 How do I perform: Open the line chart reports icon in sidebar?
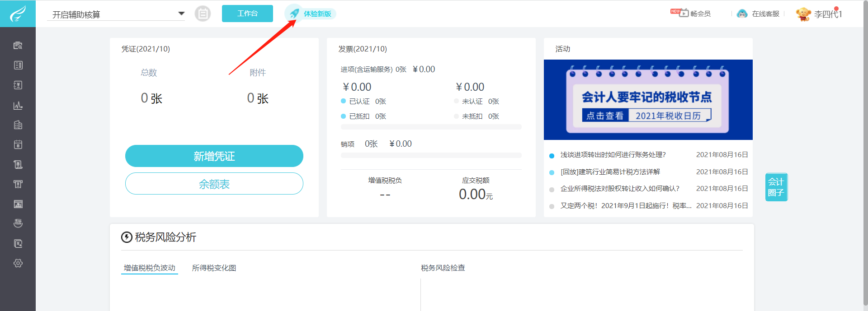(x=18, y=105)
